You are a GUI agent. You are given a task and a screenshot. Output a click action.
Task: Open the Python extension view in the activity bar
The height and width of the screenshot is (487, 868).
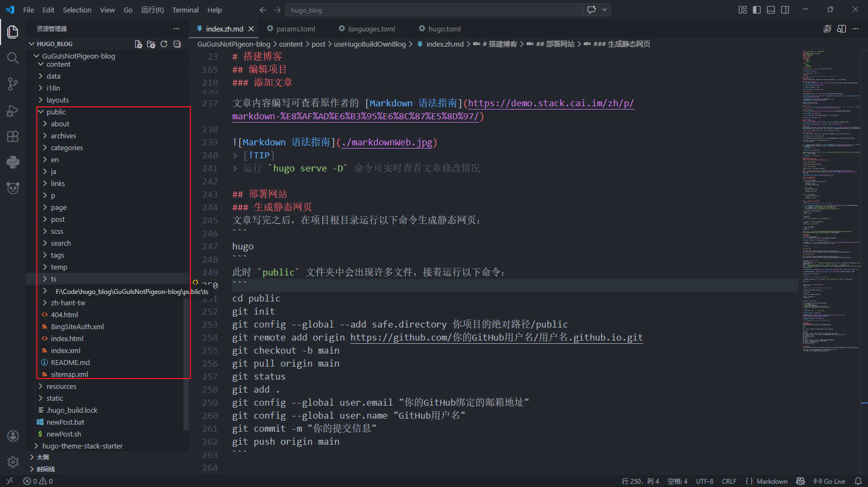pyautogui.click(x=13, y=162)
